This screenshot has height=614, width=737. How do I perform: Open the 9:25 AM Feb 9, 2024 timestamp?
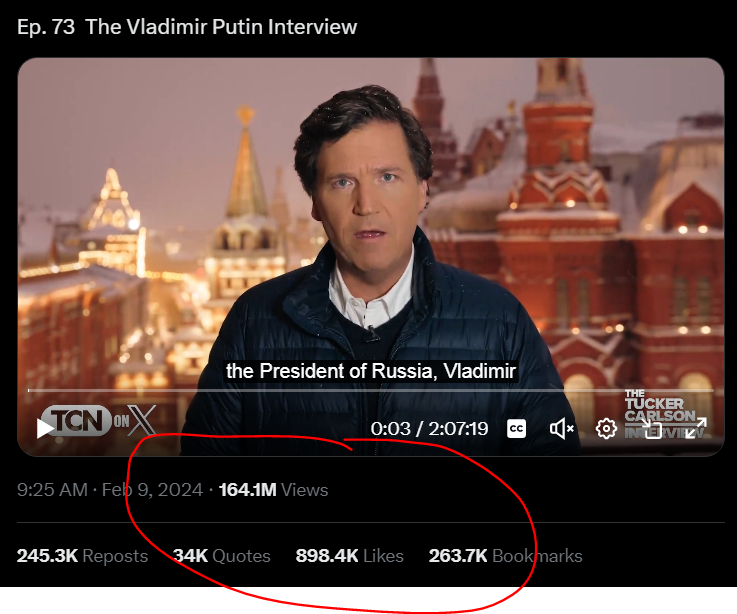[x=110, y=490]
